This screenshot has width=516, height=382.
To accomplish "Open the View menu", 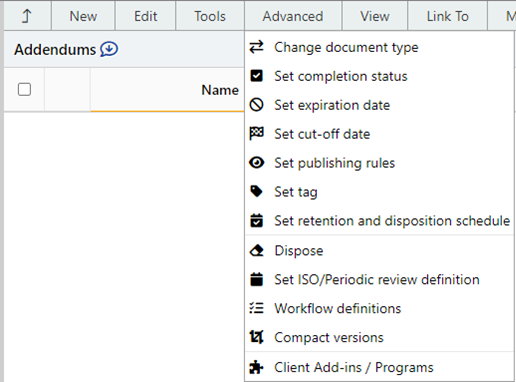I will [x=375, y=16].
